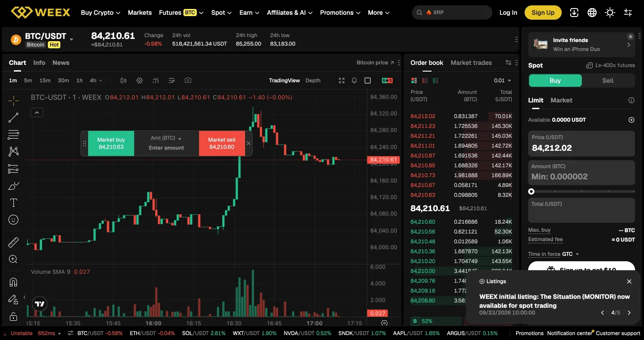Switch to Depth chart view
644x340 pixels.
point(313,81)
